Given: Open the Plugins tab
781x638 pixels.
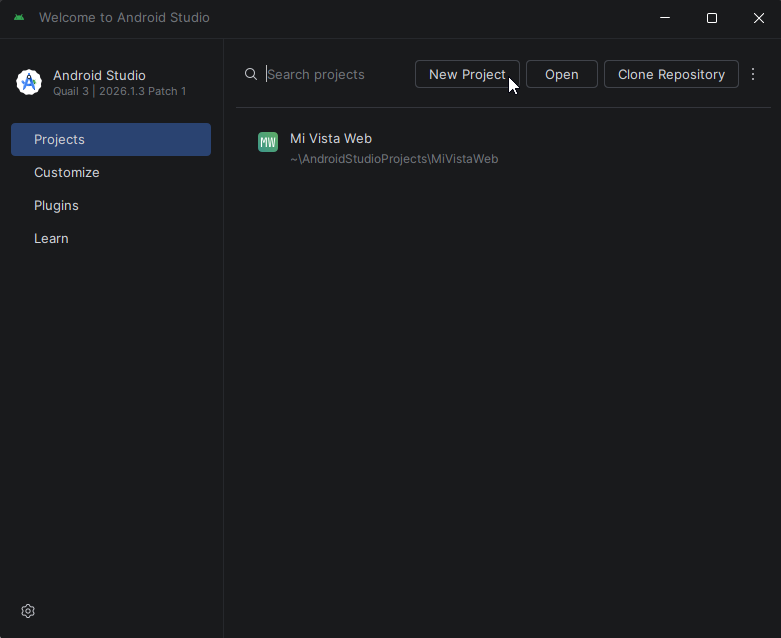Looking at the screenshot, I should (x=111, y=205).
